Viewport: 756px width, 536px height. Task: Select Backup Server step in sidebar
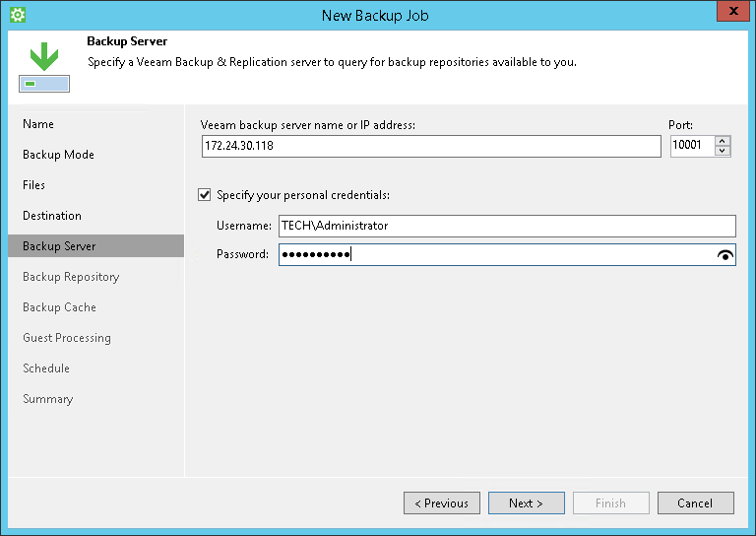(x=59, y=246)
